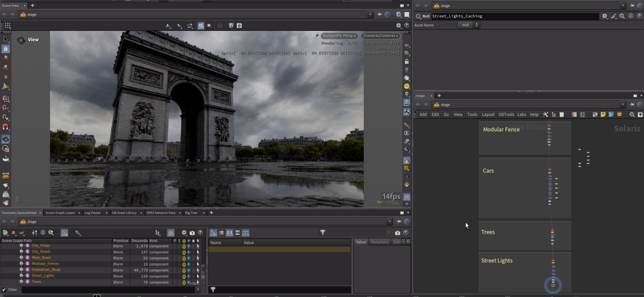Click the Metadata tab button
This screenshot has width=644, height=297.
point(379,242)
